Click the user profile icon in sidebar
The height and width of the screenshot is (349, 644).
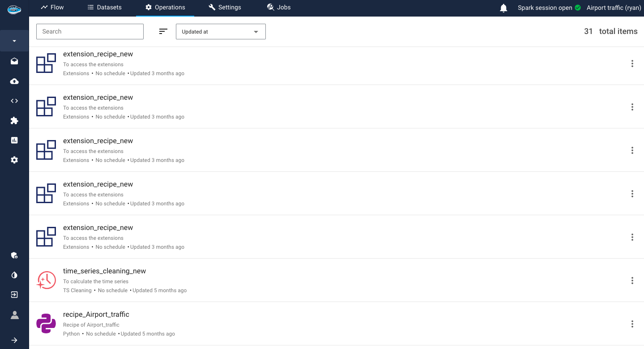pos(14,315)
